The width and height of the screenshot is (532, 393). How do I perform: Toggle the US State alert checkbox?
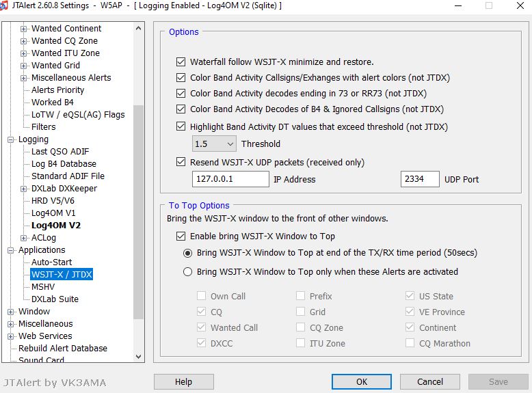(410, 296)
